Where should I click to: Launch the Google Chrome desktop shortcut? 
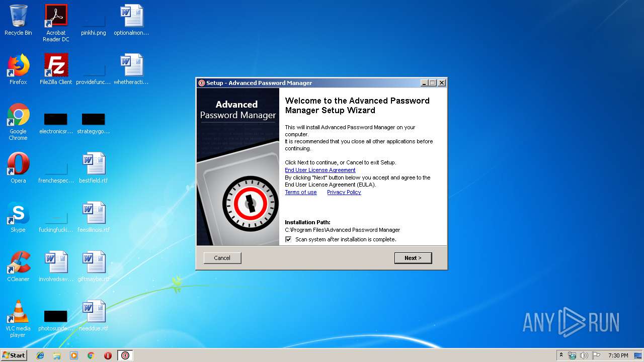click(18, 122)
